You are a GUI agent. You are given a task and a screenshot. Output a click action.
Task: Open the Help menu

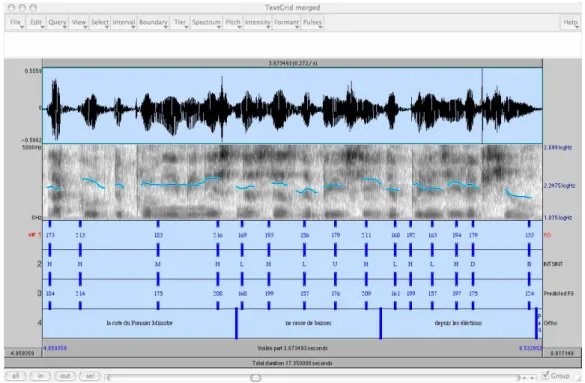click(x=570, y=22)
